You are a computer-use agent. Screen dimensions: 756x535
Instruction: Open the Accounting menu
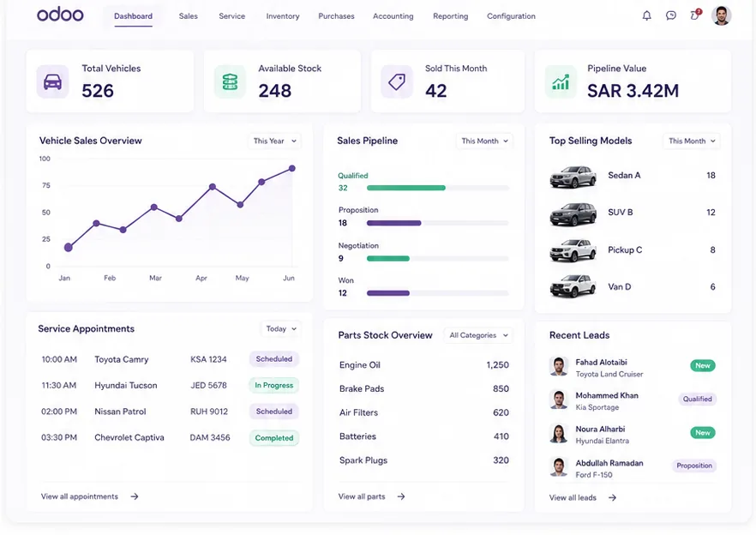[x=393, y=16]
